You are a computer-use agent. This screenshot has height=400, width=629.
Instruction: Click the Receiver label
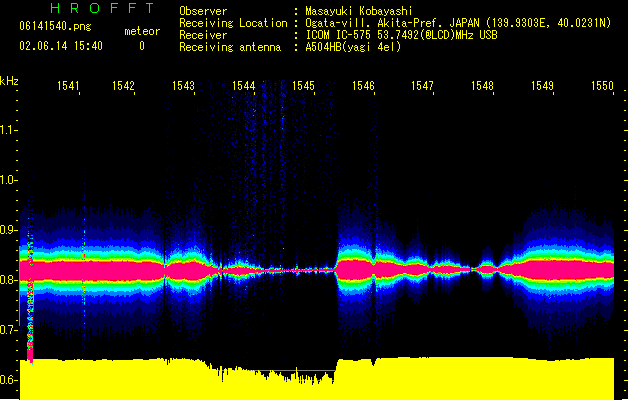(x=203, y=35)
